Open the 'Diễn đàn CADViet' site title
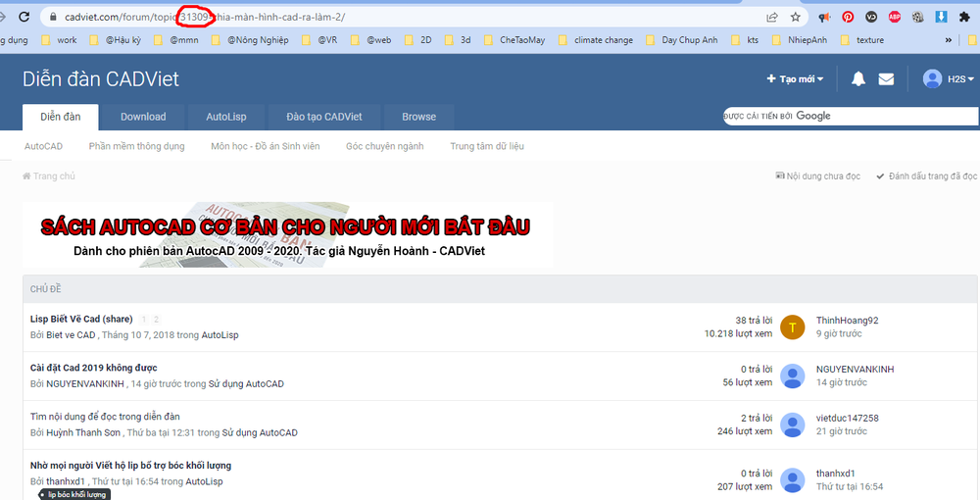The image size is (980, 500). (x=101, y=78)
